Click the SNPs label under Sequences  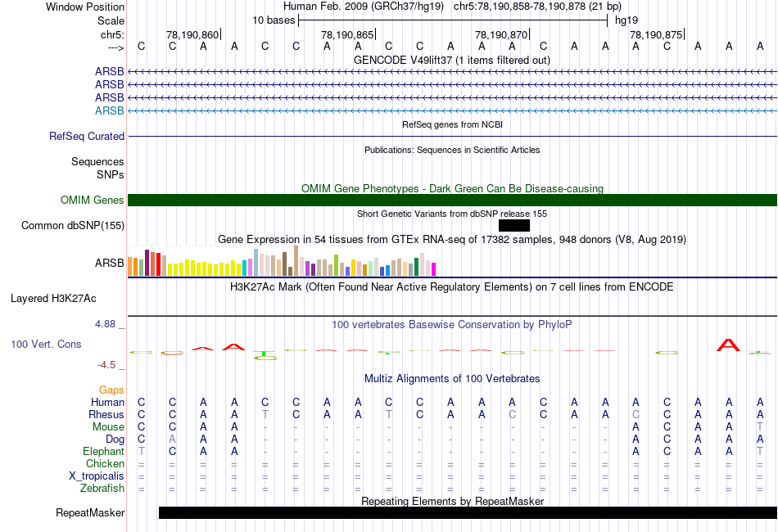(x=111, y=174)
